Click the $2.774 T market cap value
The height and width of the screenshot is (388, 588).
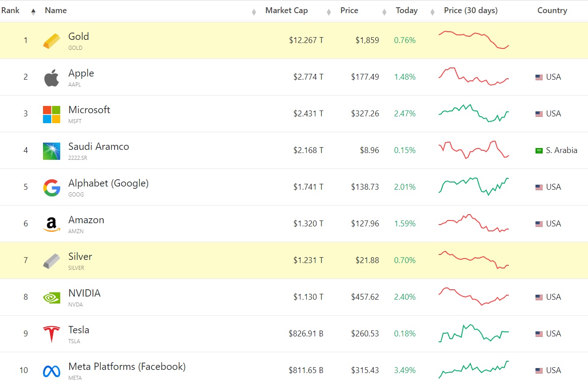click(308, 77)
